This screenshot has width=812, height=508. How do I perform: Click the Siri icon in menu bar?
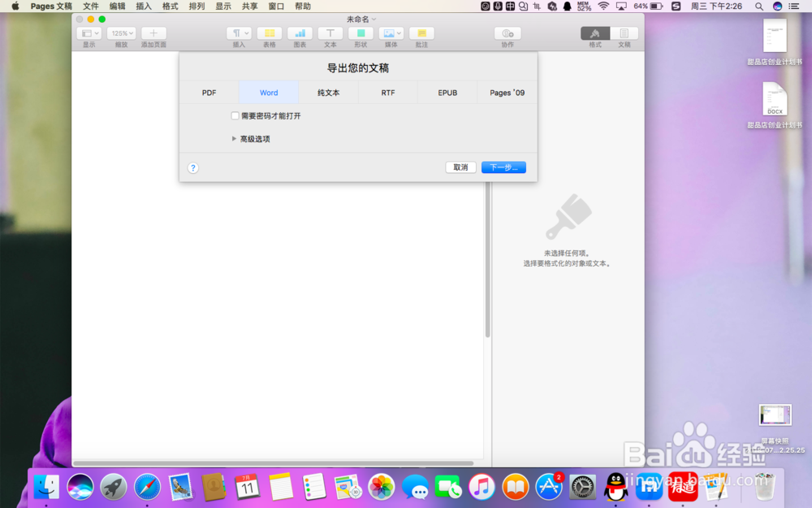click(777, 7)
